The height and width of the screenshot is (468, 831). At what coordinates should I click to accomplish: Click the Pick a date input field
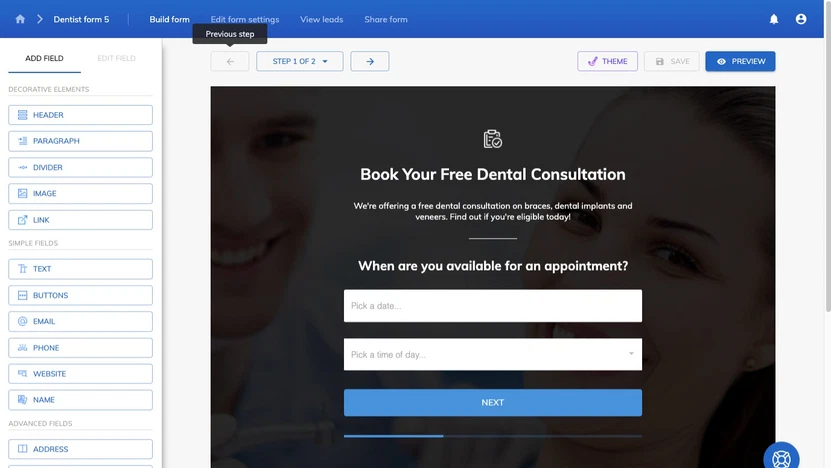[492, 306]
